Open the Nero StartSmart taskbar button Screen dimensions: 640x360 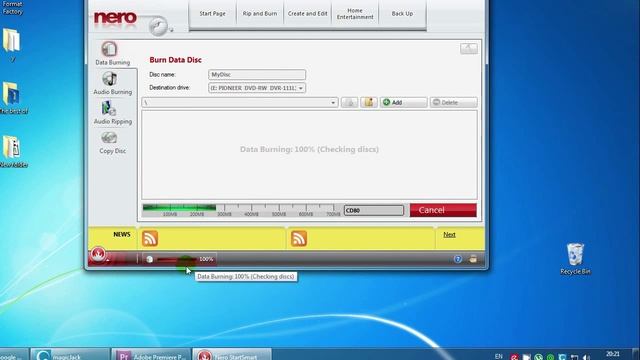point(232,354)
